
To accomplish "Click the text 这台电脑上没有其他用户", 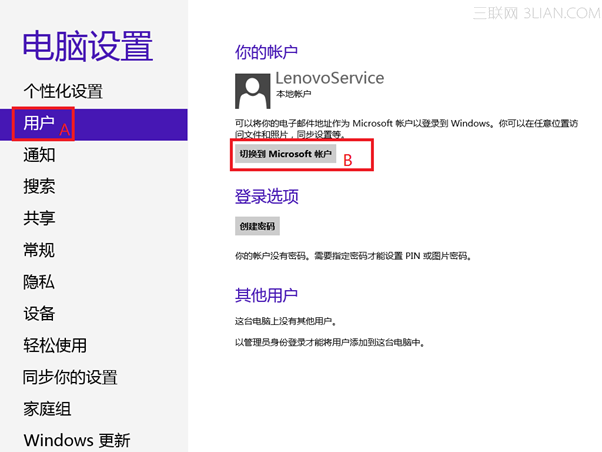I will pyautogui.click(x=286, y=321).
